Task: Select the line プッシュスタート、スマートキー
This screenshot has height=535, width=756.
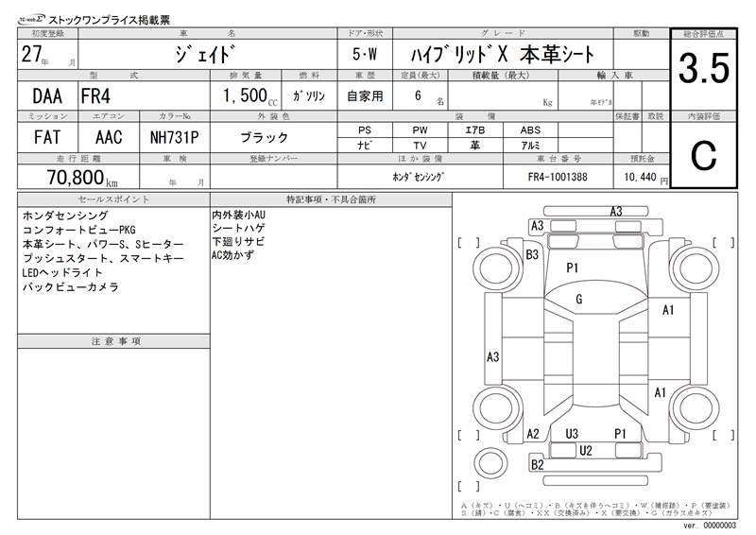Action: tap(103, 258)
